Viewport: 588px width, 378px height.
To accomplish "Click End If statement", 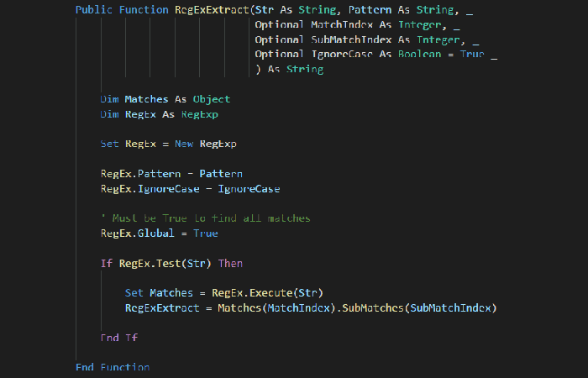I will coord(119,338).
